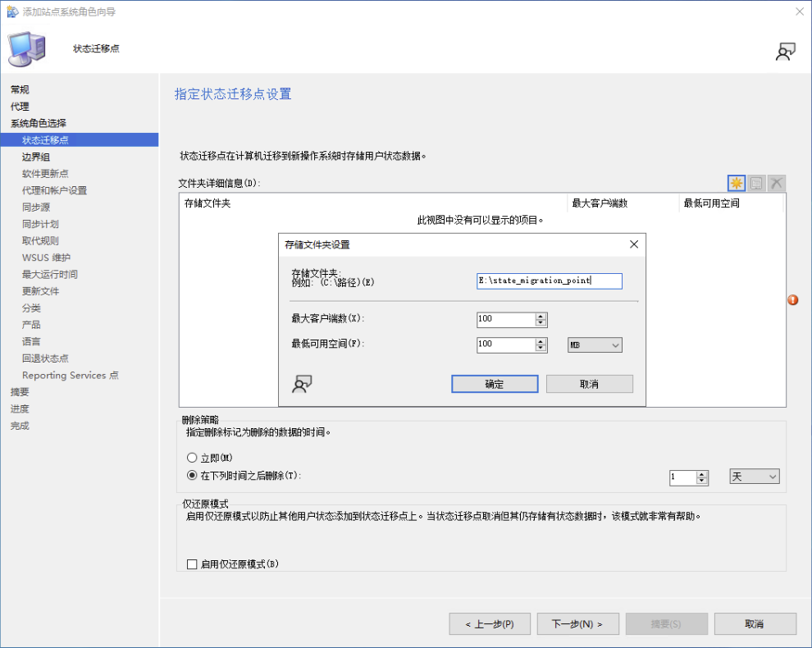Select 代理 in wizard navigation
Viewport: 812px width, 648px height.
[21, 107]
